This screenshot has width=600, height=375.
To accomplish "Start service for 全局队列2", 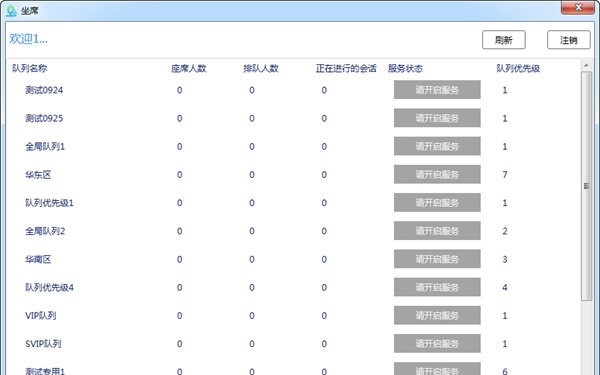I will click(x=437, y=231).
